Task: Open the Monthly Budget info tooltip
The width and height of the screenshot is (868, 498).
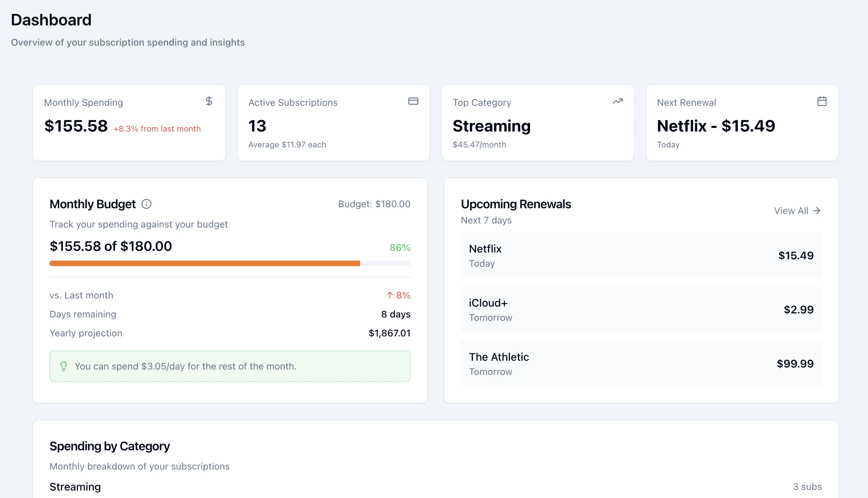Action: click(x=146, y=204)
